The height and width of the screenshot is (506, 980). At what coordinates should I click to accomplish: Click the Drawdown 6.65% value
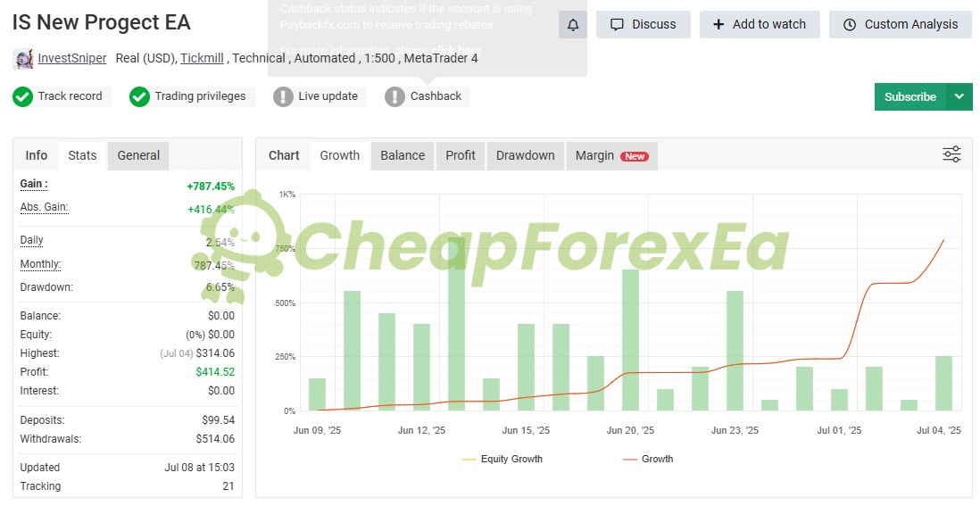point(220,287)
